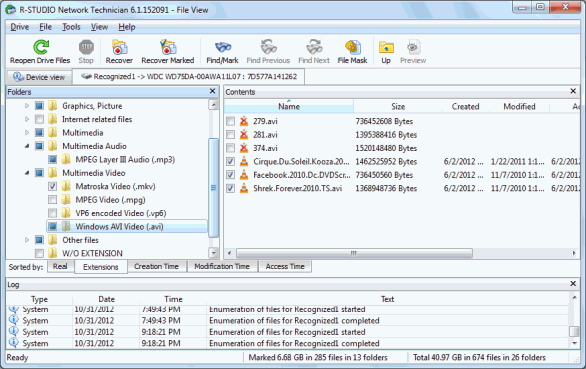Click the Cirque.Du.Soleil.Kooza file icon
The height and width of the screenshot is (369, 586).
(244, 162)
